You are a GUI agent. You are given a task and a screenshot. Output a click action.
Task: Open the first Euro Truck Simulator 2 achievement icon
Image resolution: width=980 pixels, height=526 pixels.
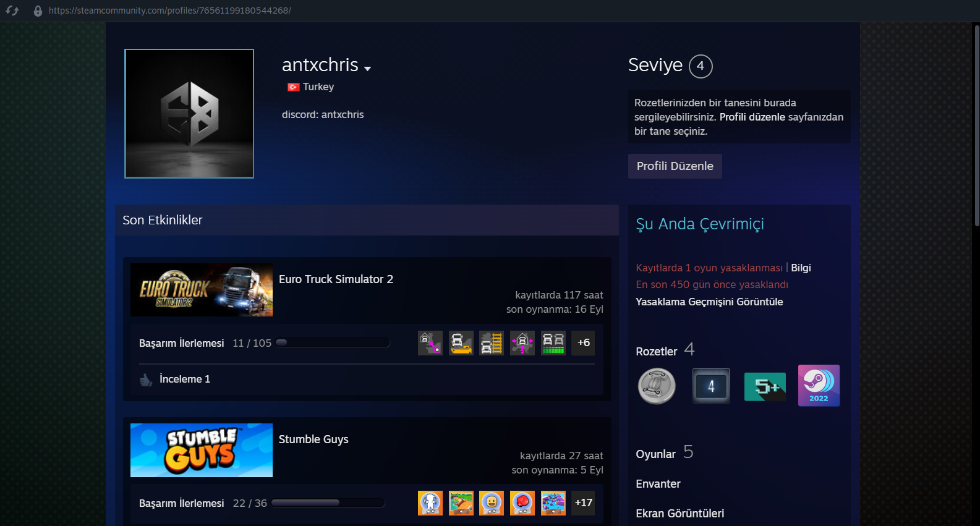(430, 343)
